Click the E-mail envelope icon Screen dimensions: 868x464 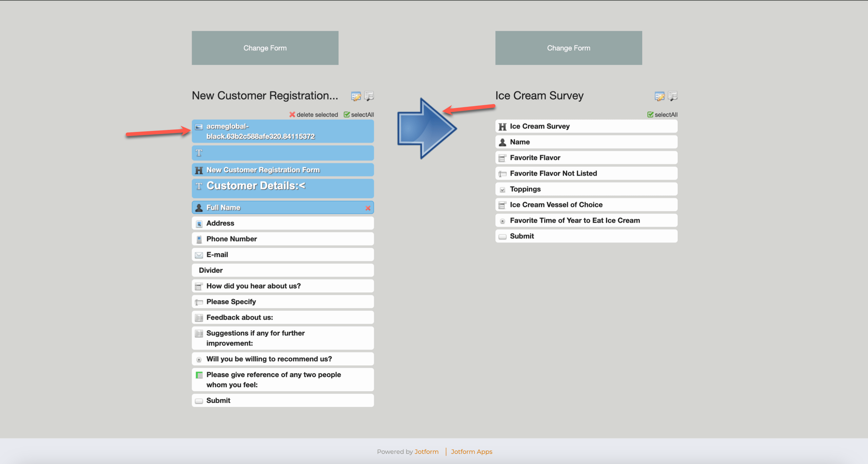[199, 255]
